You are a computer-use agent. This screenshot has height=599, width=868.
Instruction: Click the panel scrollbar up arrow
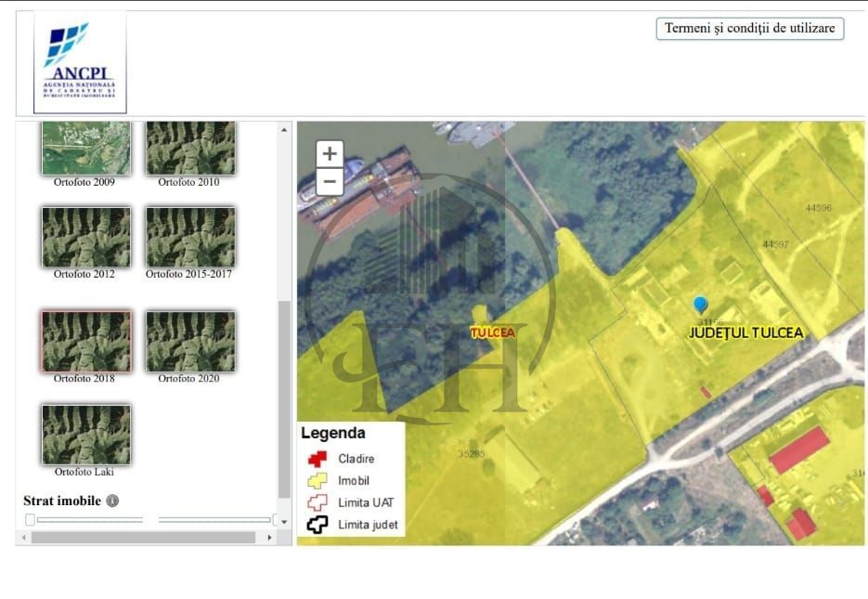click(284, 130)
